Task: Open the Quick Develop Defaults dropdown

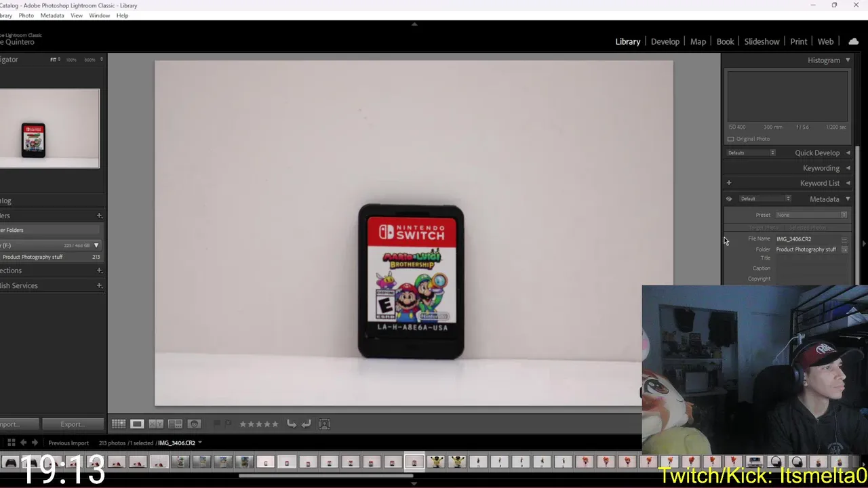Action: [751, 152]
